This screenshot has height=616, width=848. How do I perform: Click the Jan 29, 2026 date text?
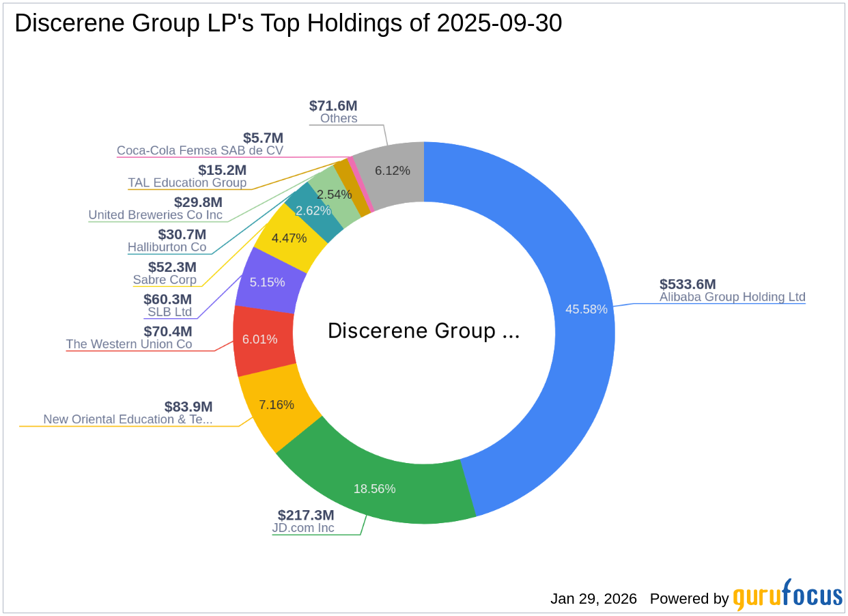(593, 599)
